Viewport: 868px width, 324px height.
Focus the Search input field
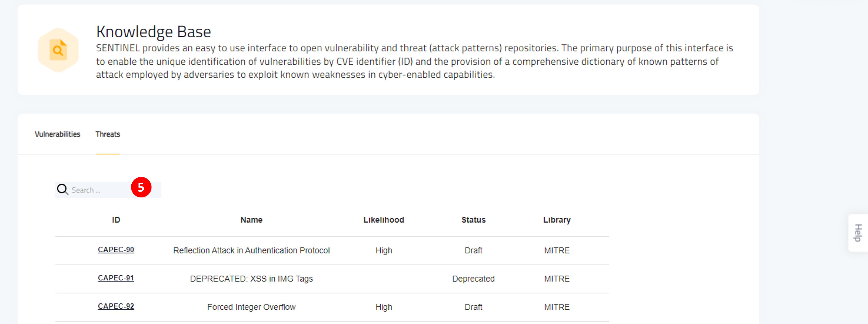click(108, 190)
